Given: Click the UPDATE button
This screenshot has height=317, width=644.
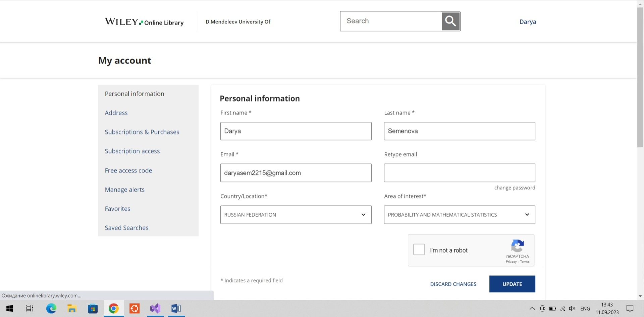Looking at the screenshot, I should tap(512, 284).
